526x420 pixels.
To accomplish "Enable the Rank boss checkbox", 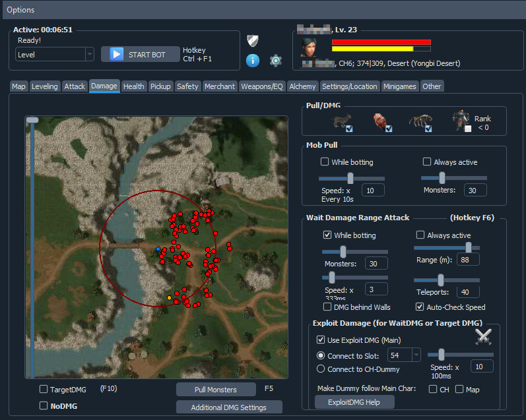I will point(468,129).
